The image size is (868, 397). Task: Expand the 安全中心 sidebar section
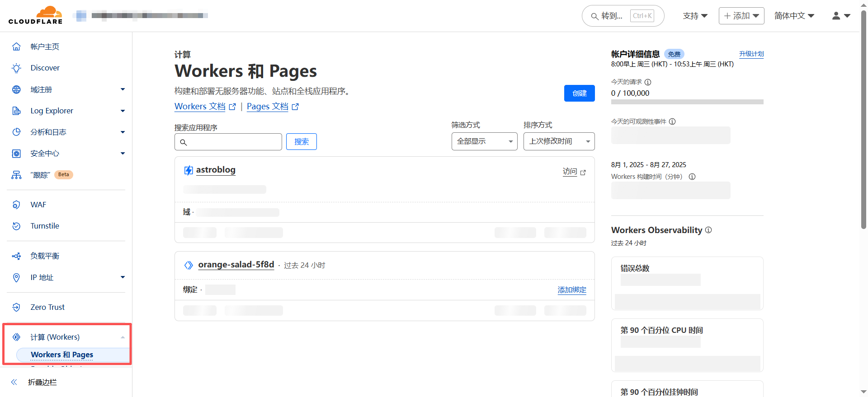point(123,154)
